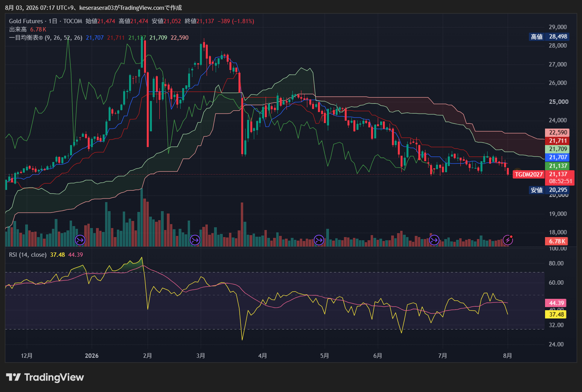This screenshot has height=392, width=582.
Task: Click the 26,000 price scale value
Action: point(558,83)
